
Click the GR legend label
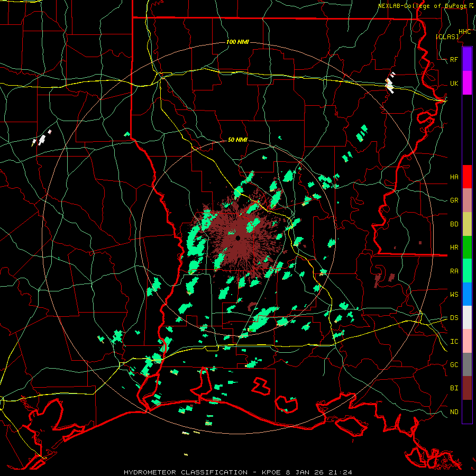click(x=454, y=200)
